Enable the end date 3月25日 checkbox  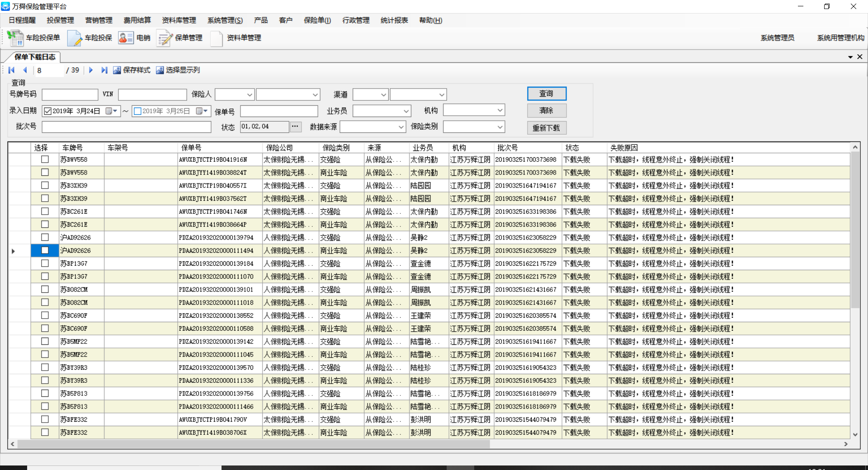[x=138, y=111]
